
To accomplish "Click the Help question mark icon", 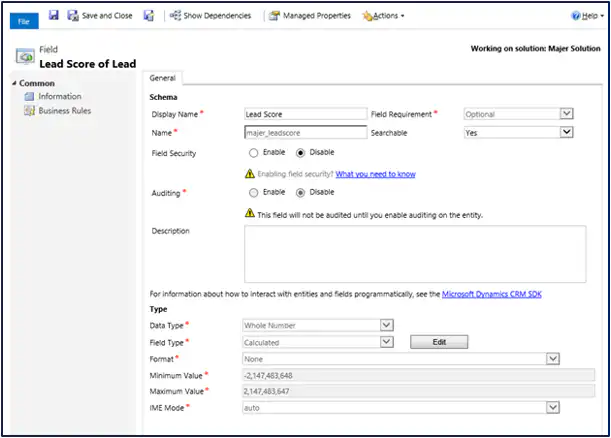I will point(575,16).
